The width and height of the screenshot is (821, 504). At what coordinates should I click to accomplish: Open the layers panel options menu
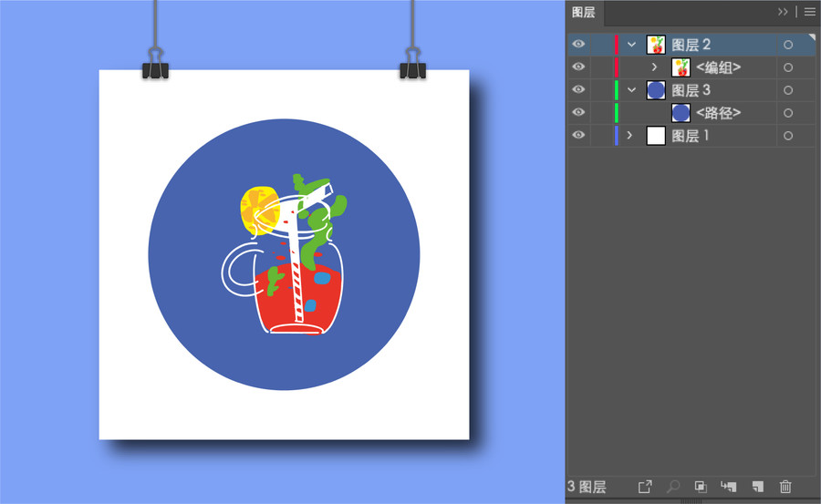(810, 12)
